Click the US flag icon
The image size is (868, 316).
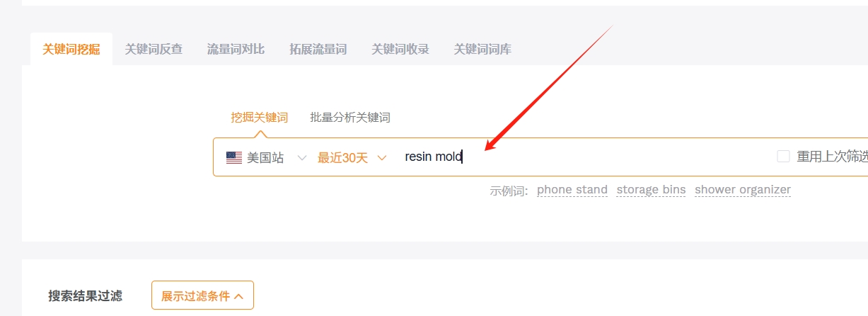pyautogui.click(x=234, y=157)
